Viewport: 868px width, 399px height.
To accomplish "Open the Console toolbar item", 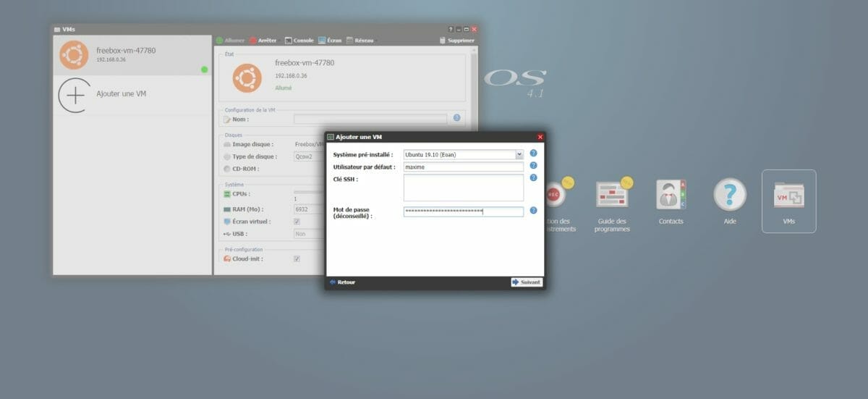I will [x=299, y=41].
